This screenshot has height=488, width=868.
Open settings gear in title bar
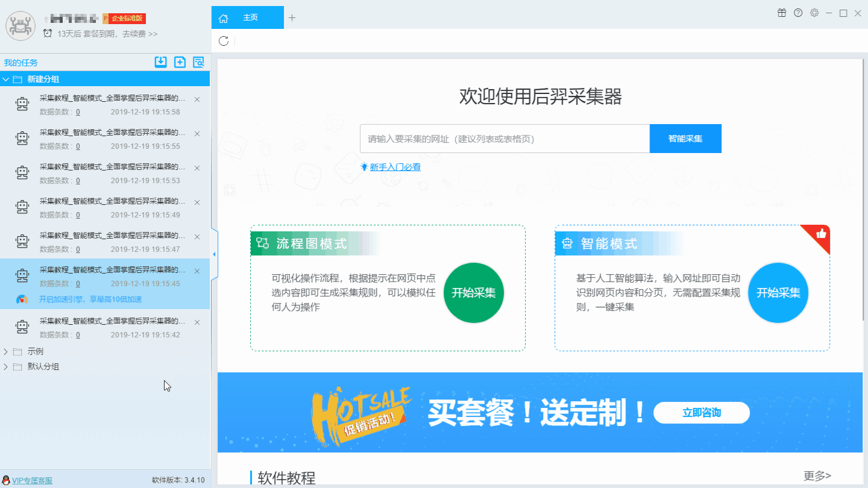[814, 13]
